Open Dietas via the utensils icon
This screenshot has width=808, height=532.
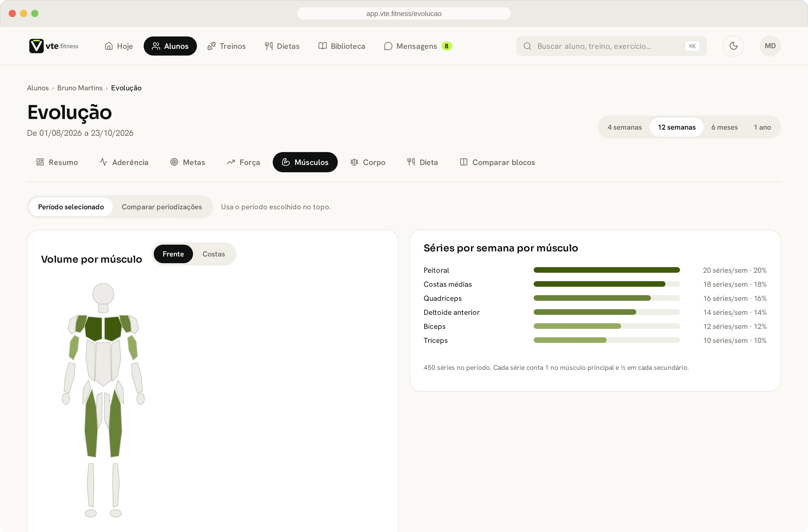coord(268,46)
